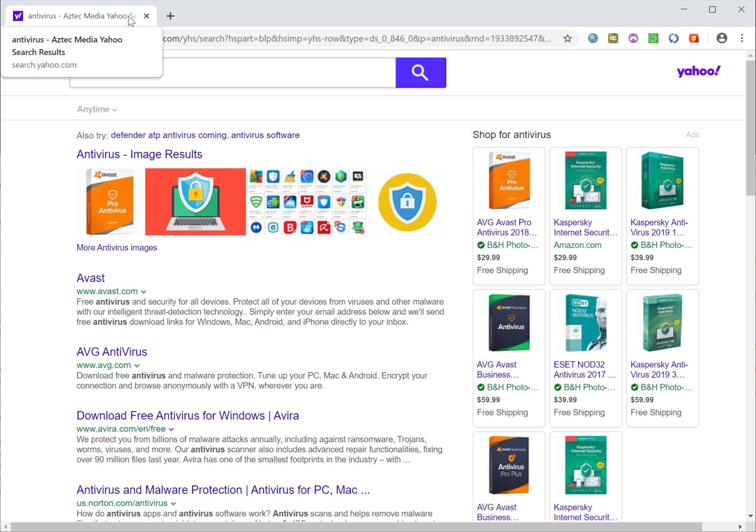Try 'defender atp antivirus coming' suggestion
Screen dimensions: 756x532
coord(168,135)
